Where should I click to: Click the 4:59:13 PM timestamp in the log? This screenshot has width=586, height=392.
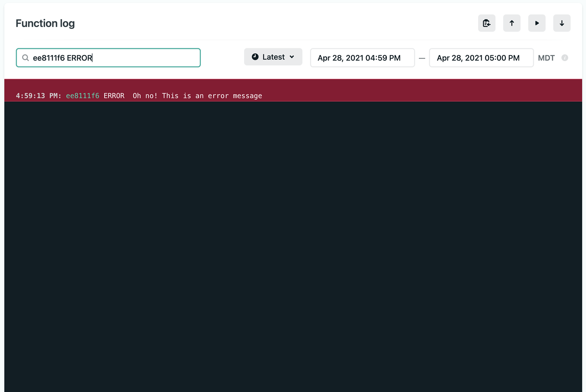[38, 96]
